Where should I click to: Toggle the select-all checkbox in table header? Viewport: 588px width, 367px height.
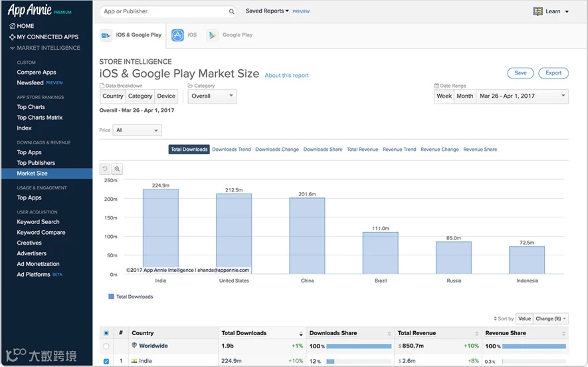tap(106, 333)
